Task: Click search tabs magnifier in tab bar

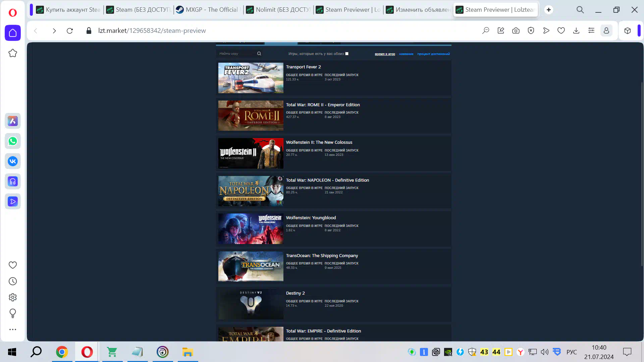Action: [x=580, y=10]
